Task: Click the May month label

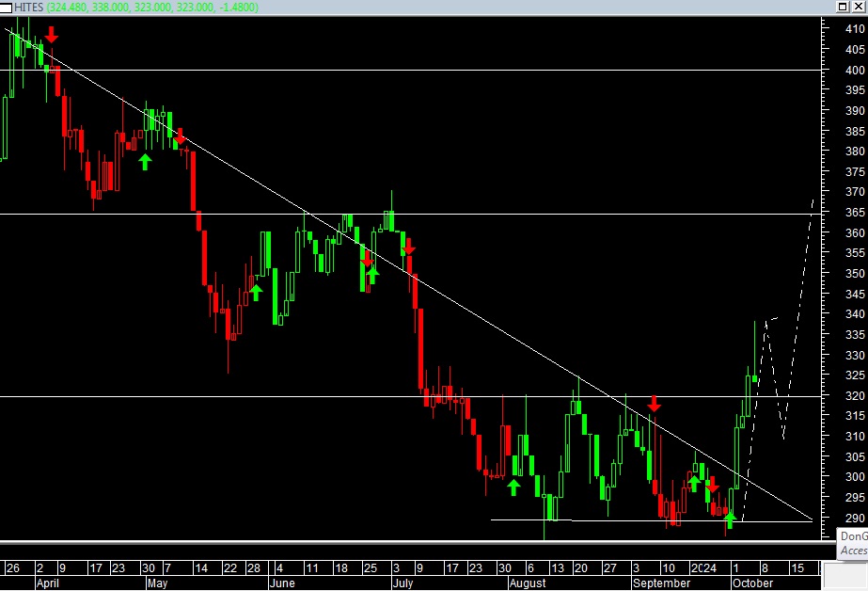Action: 158,583
